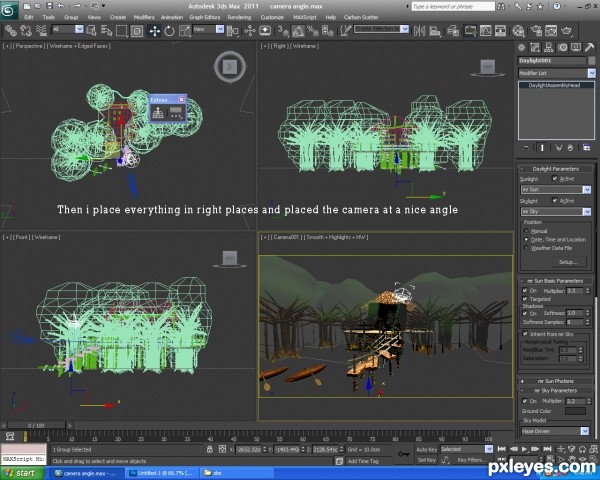Open the selection filter All dropdown
The image size is (600, 480).
point(67,29)
